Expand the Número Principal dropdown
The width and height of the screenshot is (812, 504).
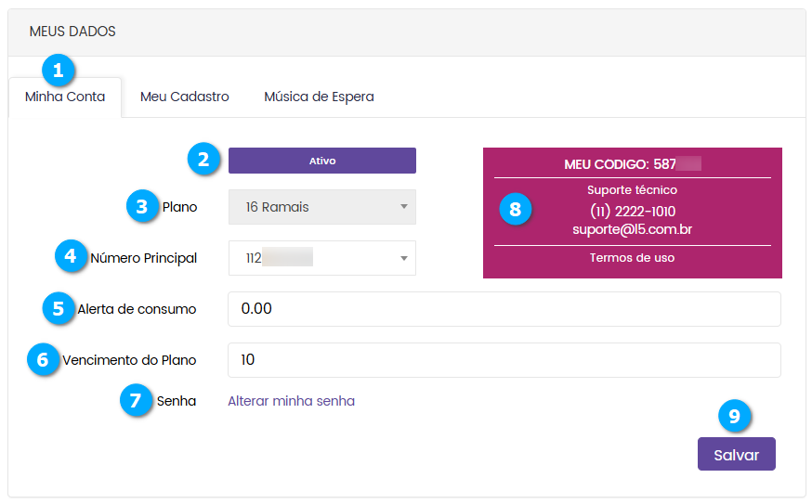(321, 258)
